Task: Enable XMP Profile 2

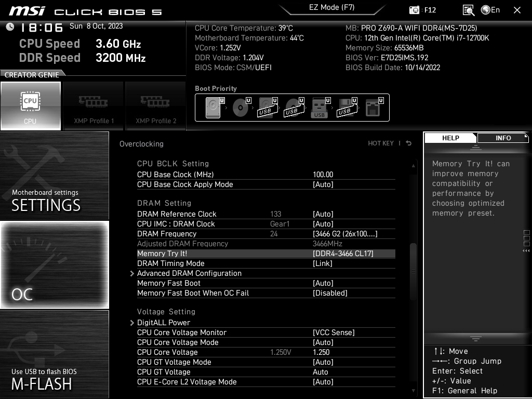Action: coord(156,106)
